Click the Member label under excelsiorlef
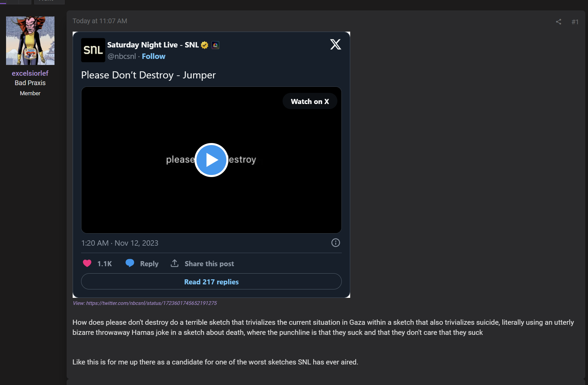Image resolution: width=588 pixels, height=385 pixels. [x=30, y=93]
